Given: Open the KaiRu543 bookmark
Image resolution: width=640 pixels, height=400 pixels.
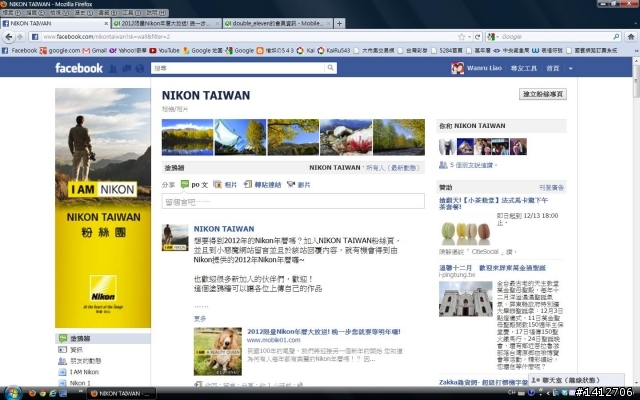Looking at the screenshot, I should click(x=333, y=51).
